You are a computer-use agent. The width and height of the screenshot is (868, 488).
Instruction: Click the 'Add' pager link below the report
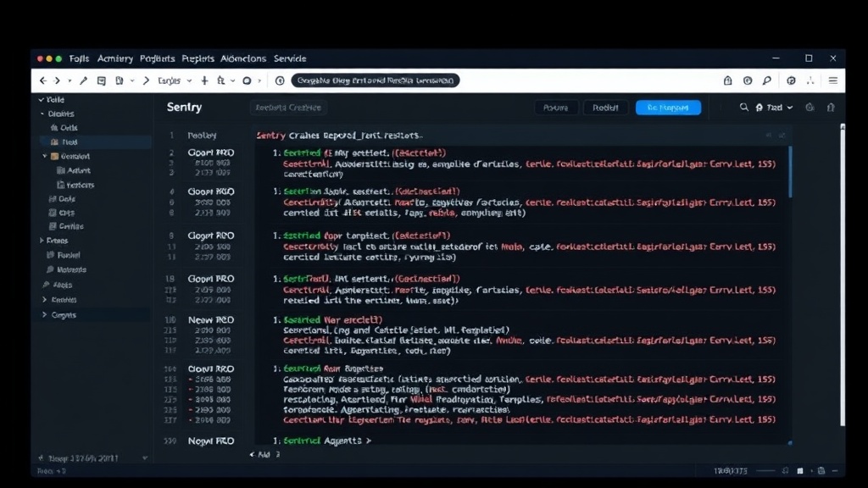[264, 455]
